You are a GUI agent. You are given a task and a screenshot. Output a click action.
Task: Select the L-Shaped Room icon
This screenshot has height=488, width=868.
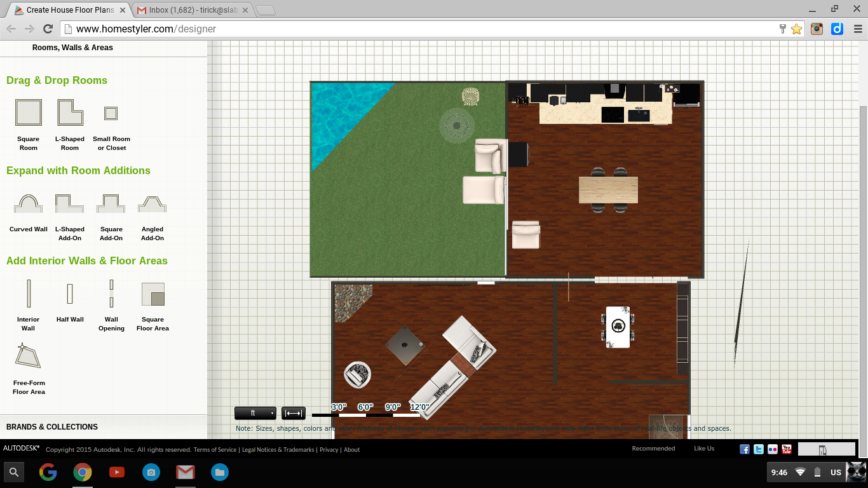pyautogui.click(x=70, y=113)
